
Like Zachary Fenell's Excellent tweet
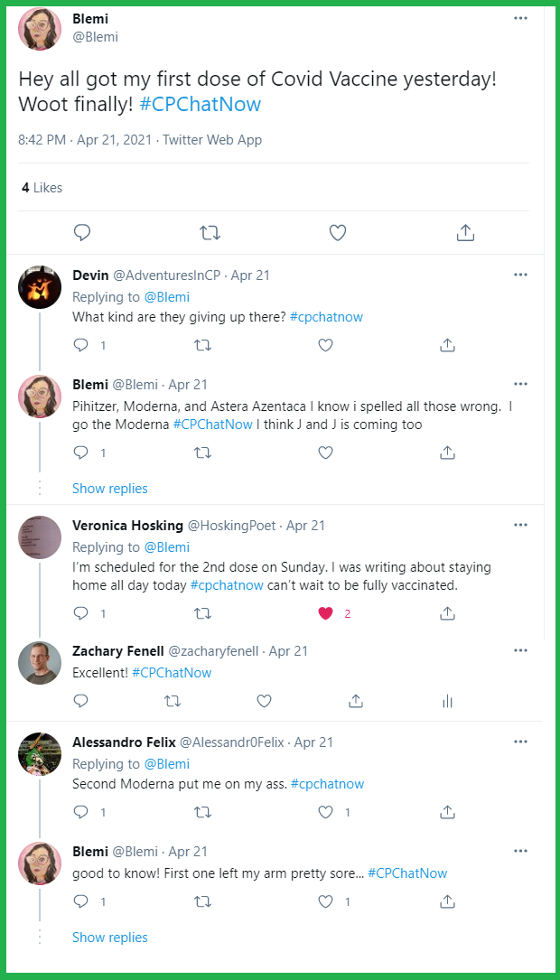coord(264,701)
